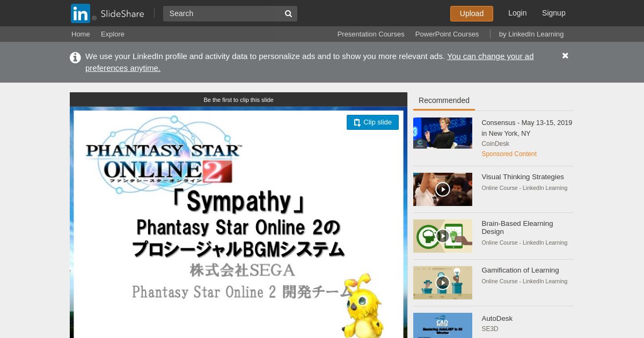Dismiss the ad preferences notice

(x=565, y=56)
